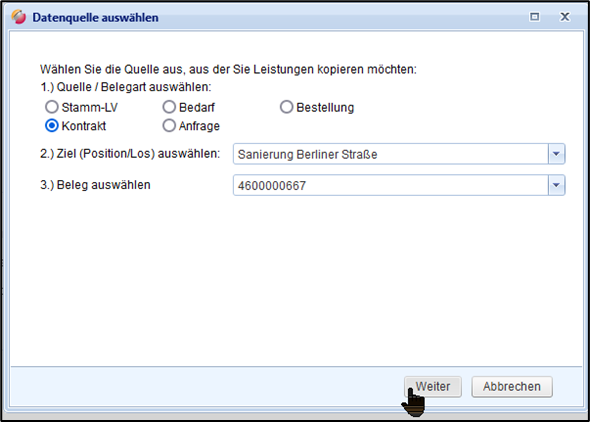Maximize the Datenquelle auswählen dialog
This screenshot has width=590, height=422.
(x=534, y=17)
